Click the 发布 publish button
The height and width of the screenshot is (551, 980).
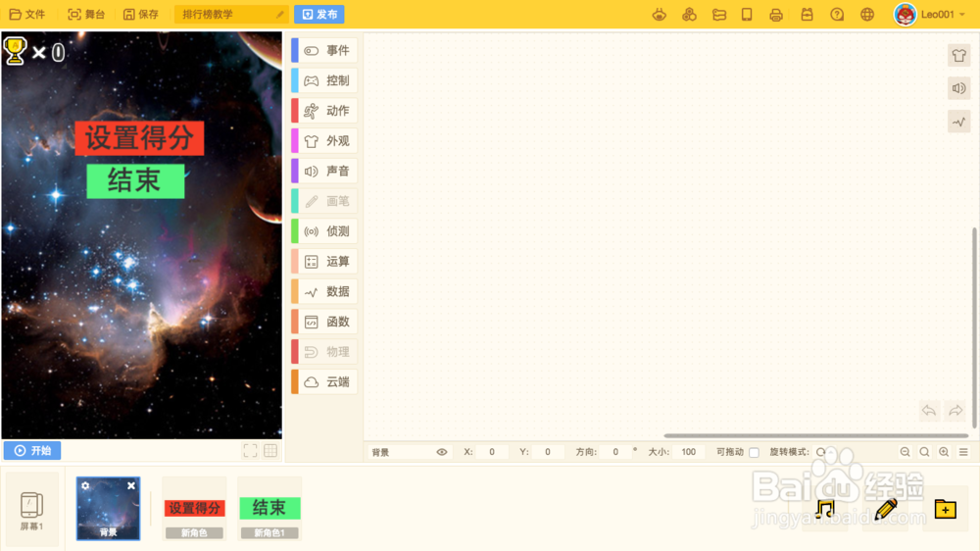[319, 14]
